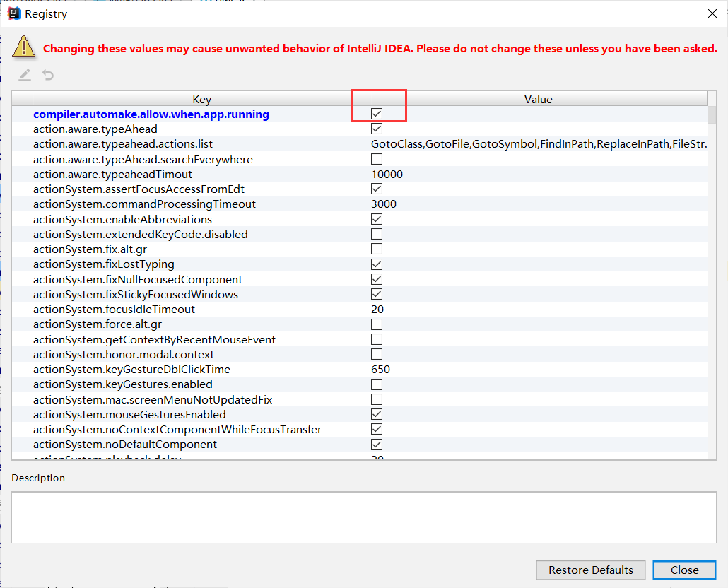Select actionSystem.keyGestureDblClickTime key
Viewport: 728px width, 588px height.
[132, 369]
